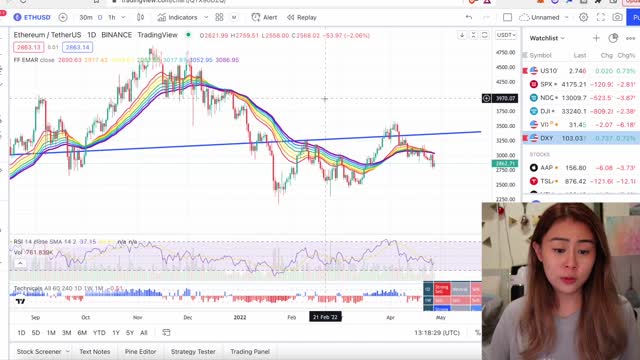
Task: Click the FF EMAR close indicator legend
Action: point(34,60)
